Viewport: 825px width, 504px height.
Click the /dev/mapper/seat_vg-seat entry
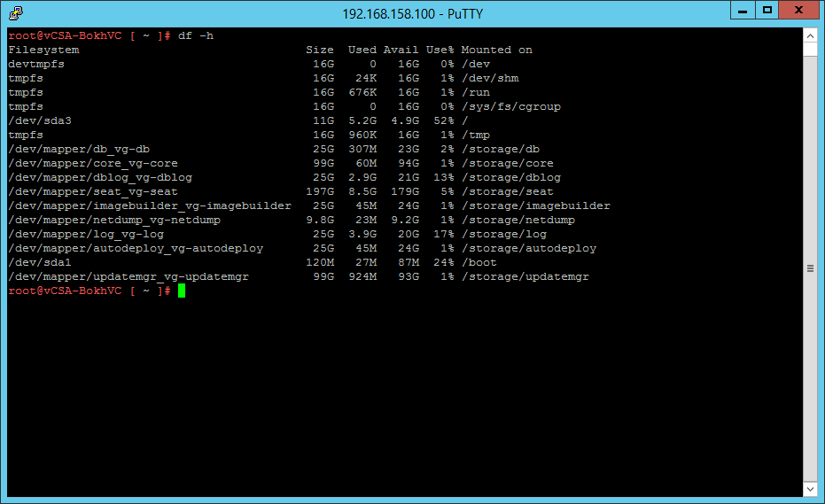tap(93, 191)
